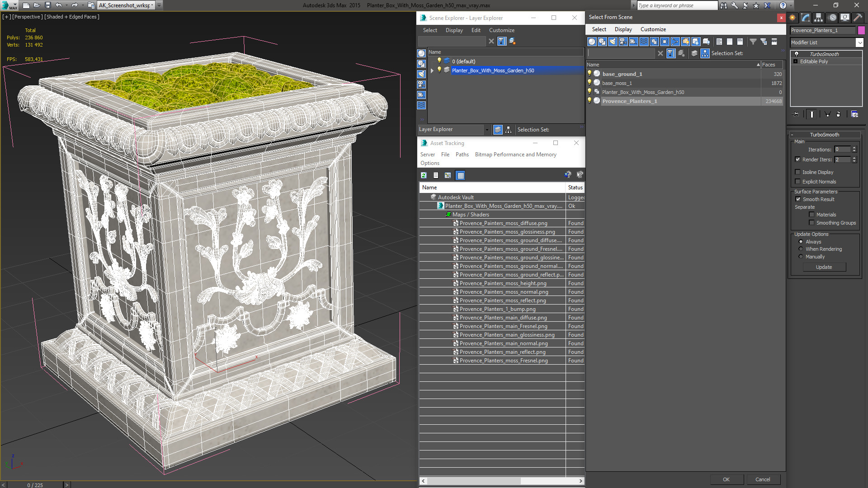Open Select menu in Scene Explorer
The image size is (868, 488).
click(x=430, y=30)
